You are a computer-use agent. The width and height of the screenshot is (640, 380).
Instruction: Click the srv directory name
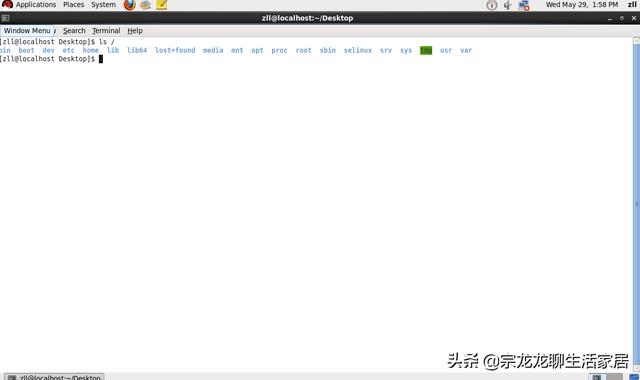coord(386,50)
